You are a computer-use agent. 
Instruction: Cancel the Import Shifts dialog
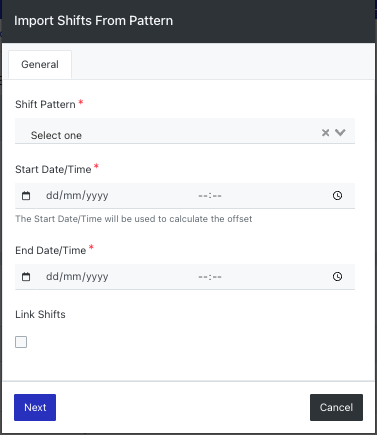click(x=336, y=407)
